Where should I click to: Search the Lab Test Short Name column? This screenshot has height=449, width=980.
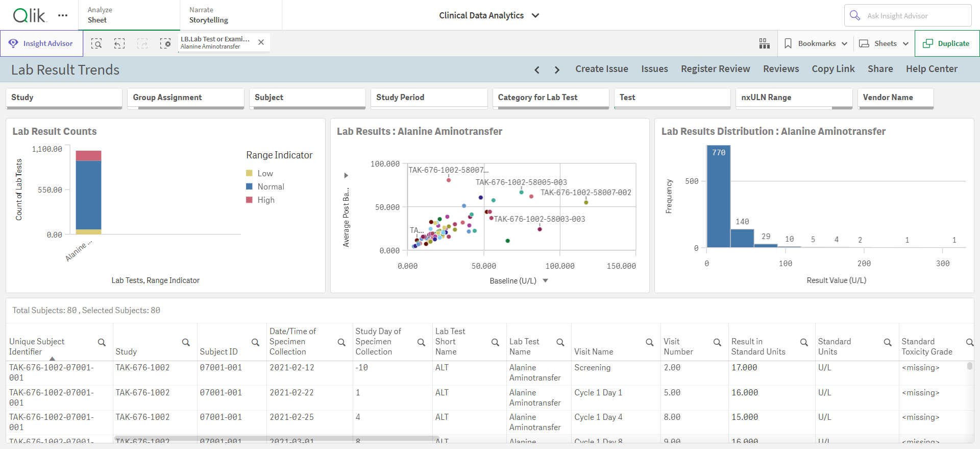(495, 342)
